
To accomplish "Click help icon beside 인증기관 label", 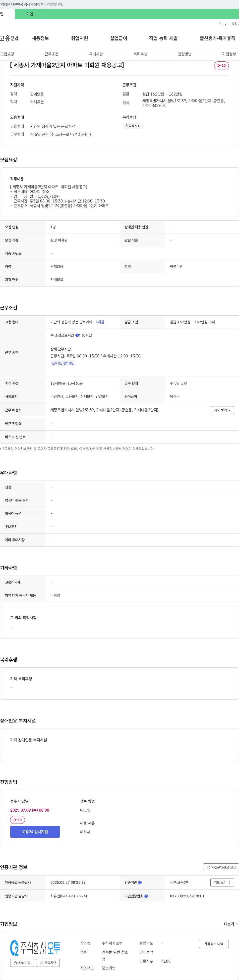I will click(140, 882).
